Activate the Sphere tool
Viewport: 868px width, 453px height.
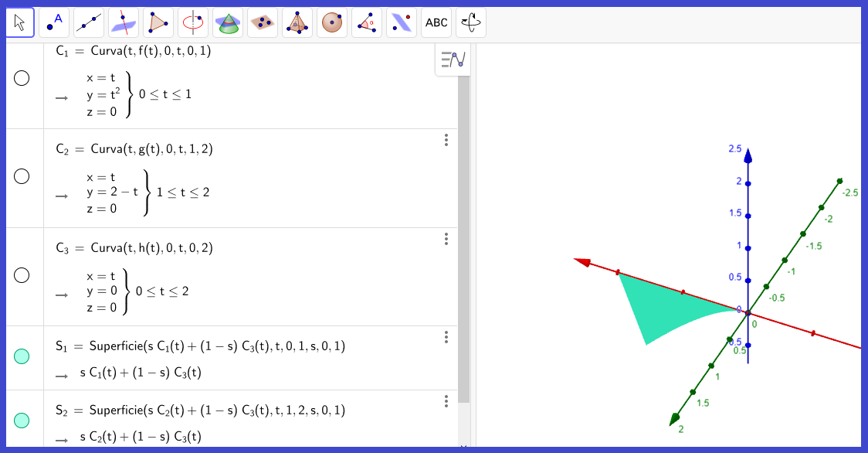332,23
